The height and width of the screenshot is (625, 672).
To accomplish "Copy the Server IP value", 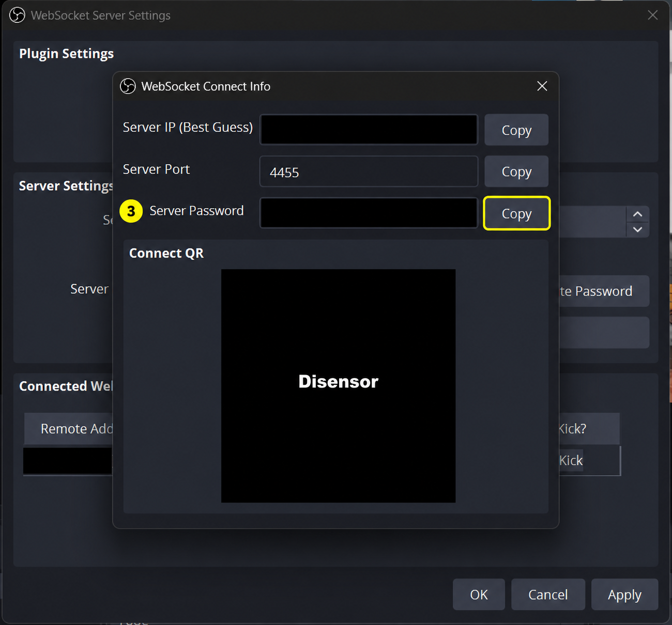I will click(516, 130).
